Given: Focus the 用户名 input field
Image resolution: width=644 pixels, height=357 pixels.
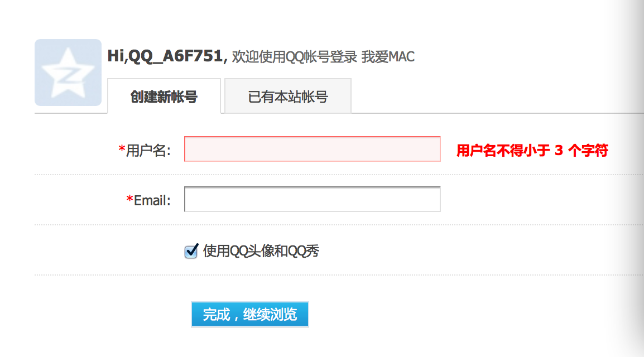Looking at the screenshot, I should pos(312,149).
